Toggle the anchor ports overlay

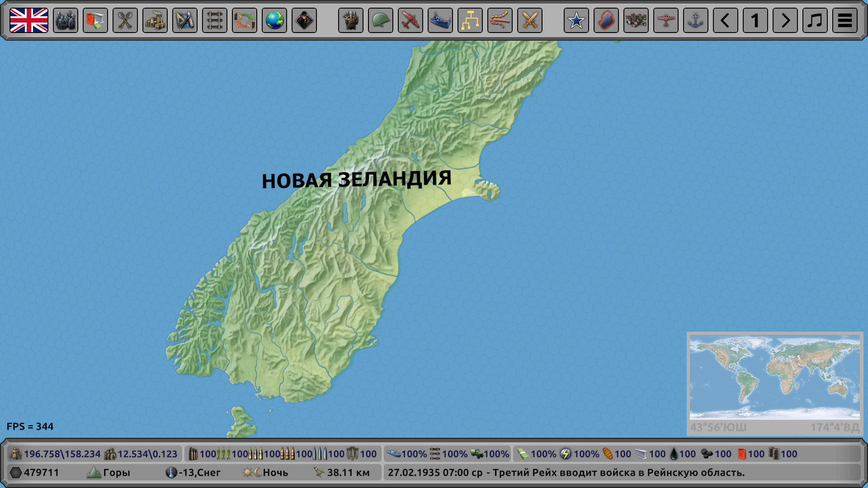click(x=696, y=20)
